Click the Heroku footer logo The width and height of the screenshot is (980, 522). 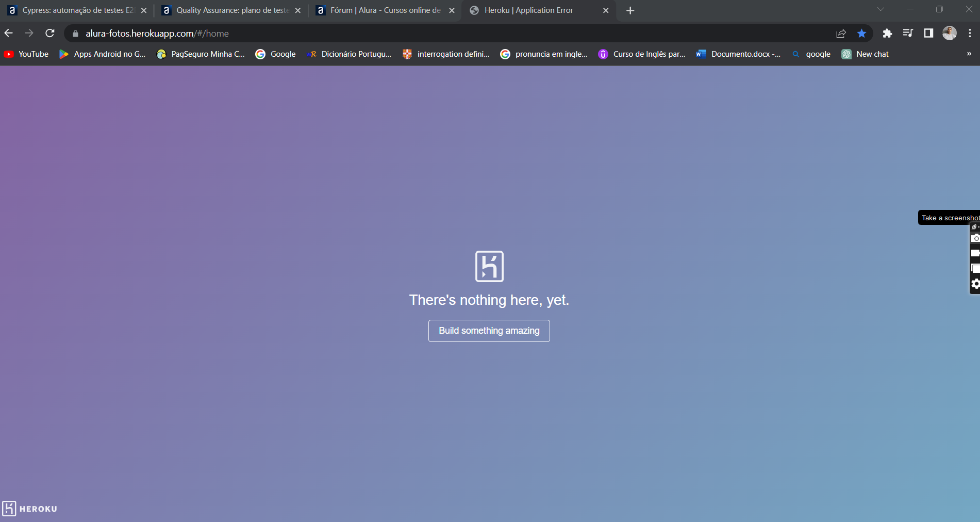click(29, 509)
